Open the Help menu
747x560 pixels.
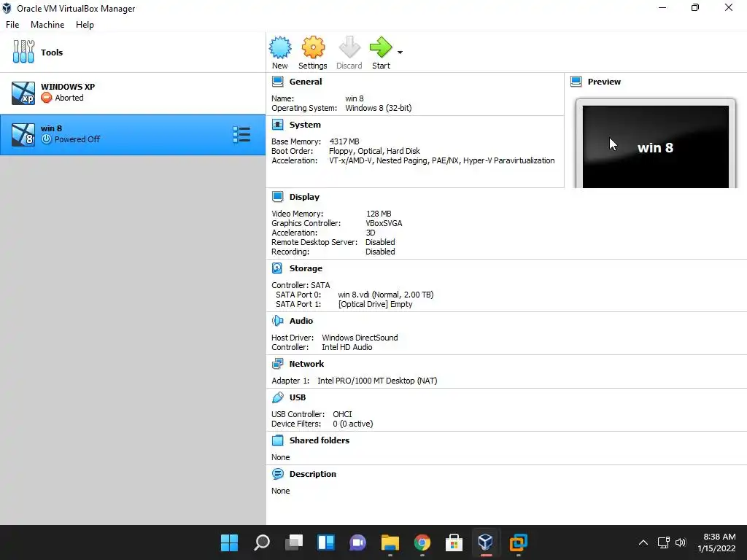click(x=85, y=25)
